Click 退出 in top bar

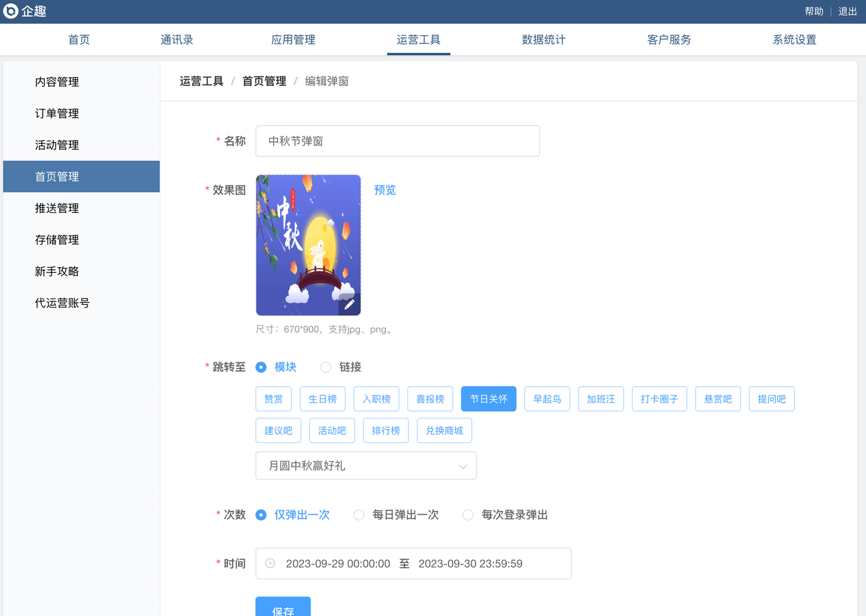click(x=848, y=11)
